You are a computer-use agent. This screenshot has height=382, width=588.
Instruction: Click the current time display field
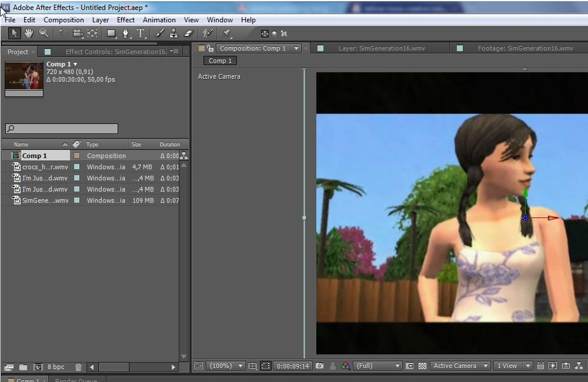pos(293,366)
